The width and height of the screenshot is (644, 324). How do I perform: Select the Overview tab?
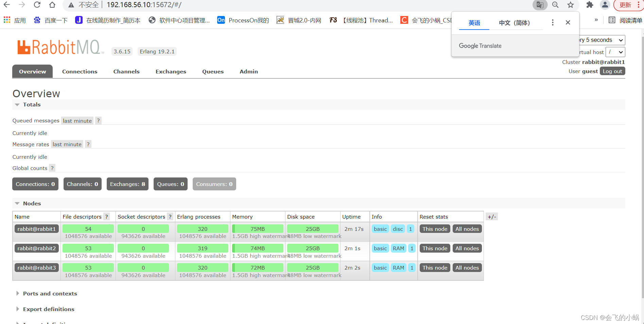click(x=32, y=71)
